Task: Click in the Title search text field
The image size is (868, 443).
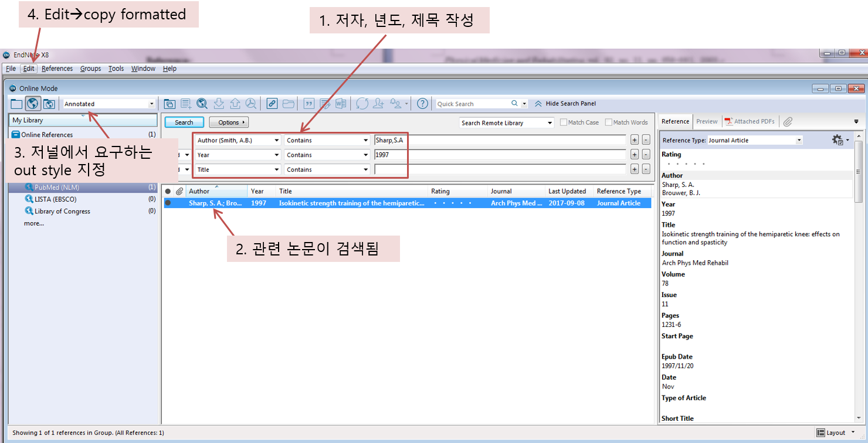Action: coord(500,169)
